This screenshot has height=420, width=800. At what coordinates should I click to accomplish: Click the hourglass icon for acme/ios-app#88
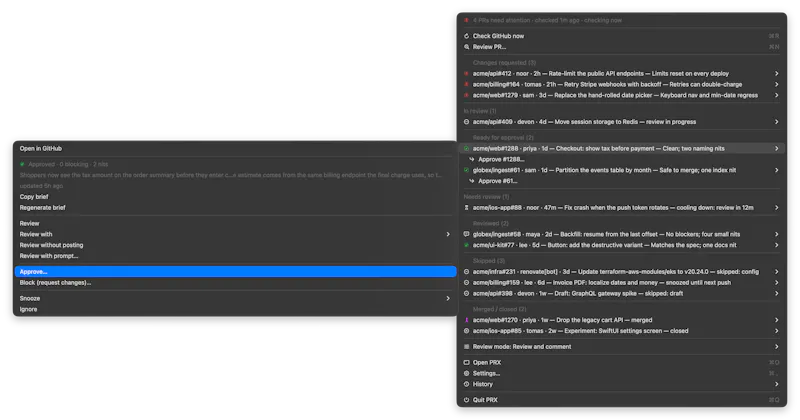(466, 208)
